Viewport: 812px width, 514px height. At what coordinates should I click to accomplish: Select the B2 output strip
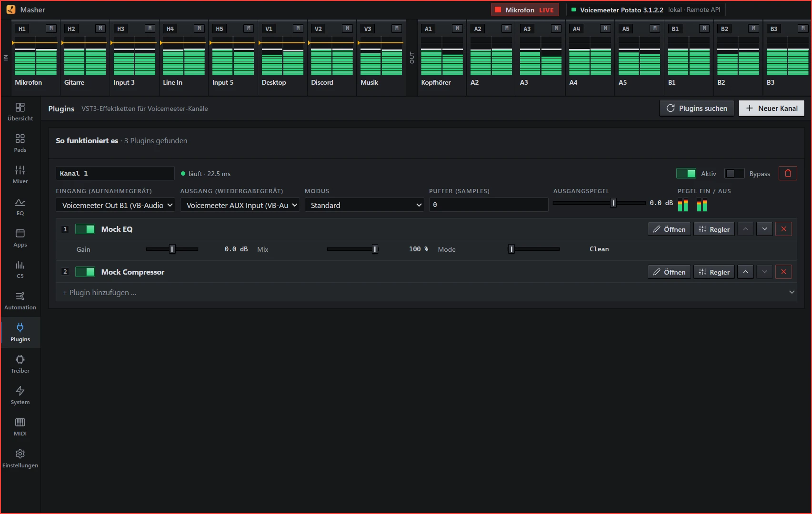pos(738,58)
